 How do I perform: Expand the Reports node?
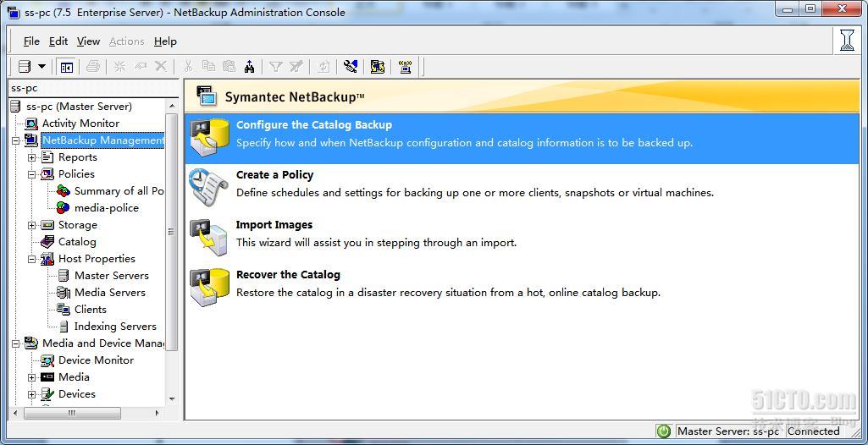31,157
